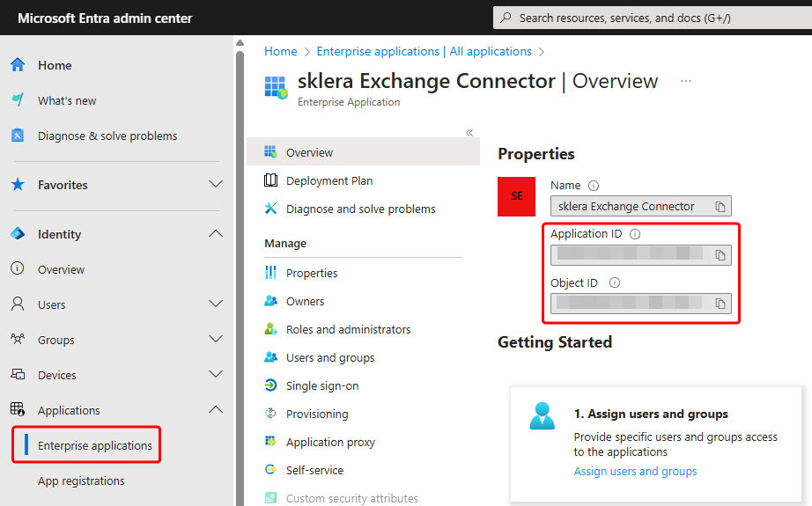Image resolution: width=812 pixels, height=506 pixels.
Task: Click the Self-service icon
Action: pyautogui.click(x=271, y=469)
